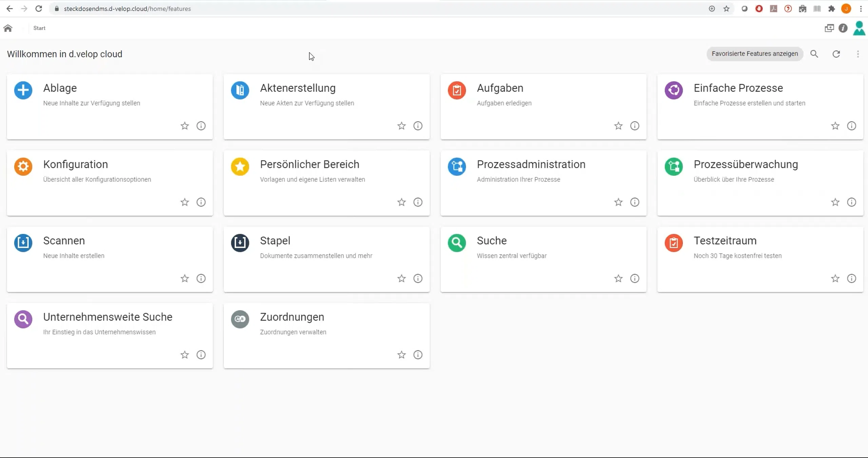Open the Prozessüberwachung green icon

click(x=674, y=167)
